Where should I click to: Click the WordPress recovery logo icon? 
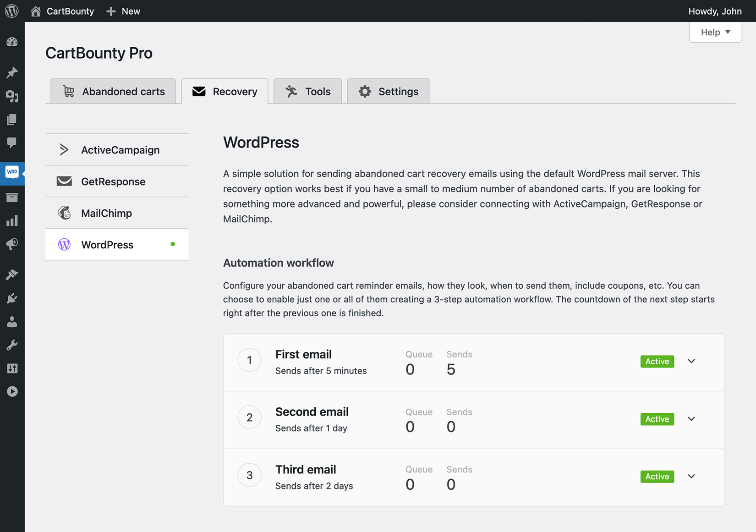point(64,245)
